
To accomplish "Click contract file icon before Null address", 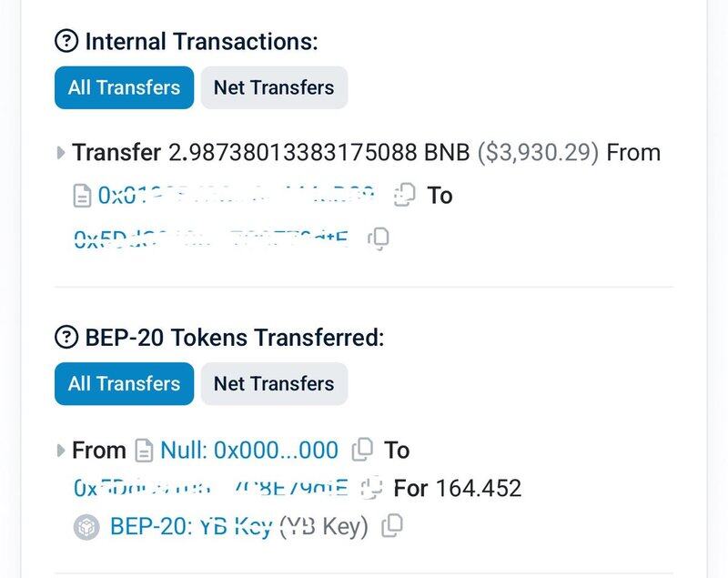I will click(x=144, y=450).
